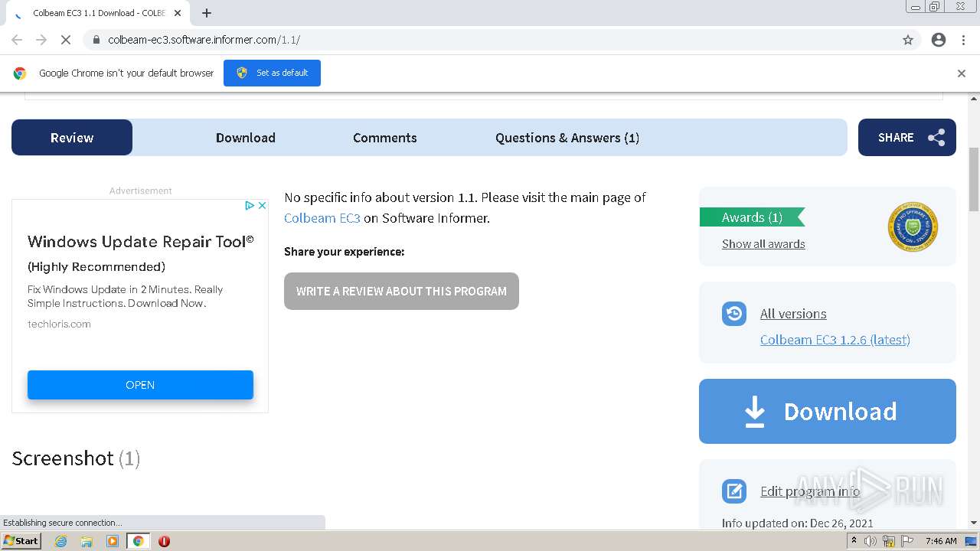980x551 pixels.
Task: Open the Chrome three-dot menu
Action: tap(963, 40)
